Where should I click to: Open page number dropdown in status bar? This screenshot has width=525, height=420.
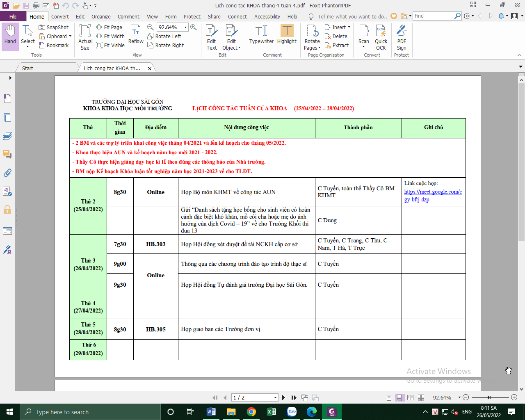[275, 397]
